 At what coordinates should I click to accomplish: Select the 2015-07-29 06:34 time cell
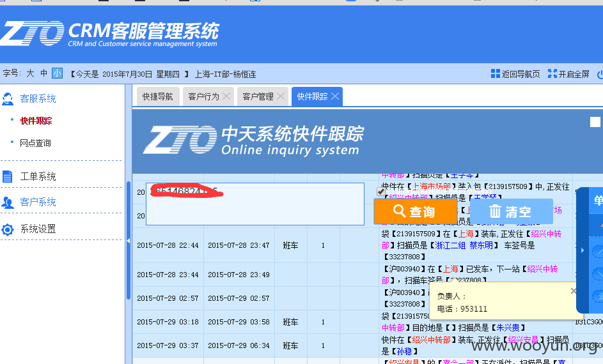pos(239,345)
